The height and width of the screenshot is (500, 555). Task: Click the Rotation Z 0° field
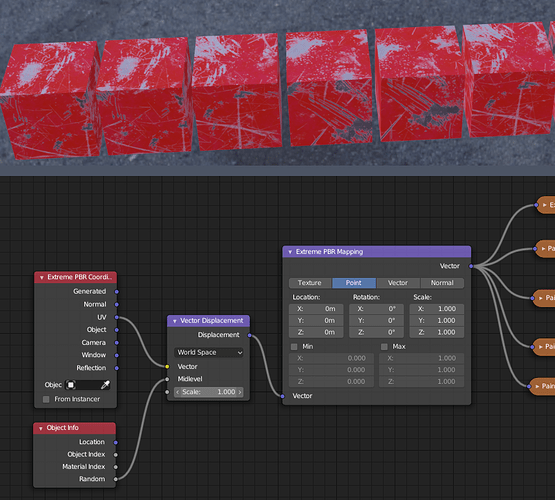click(x=376, y=332)
